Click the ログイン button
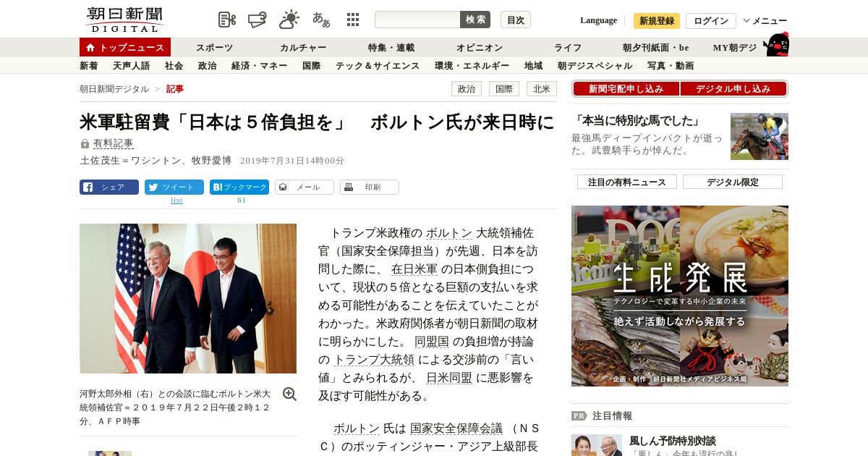The width and height of the screenshot is (868, 456). point(711,20)
